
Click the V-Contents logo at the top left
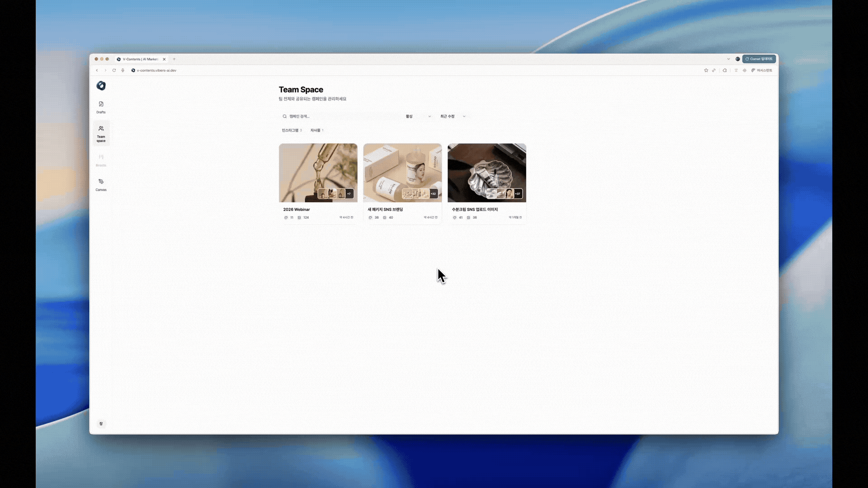click(101, 85)
